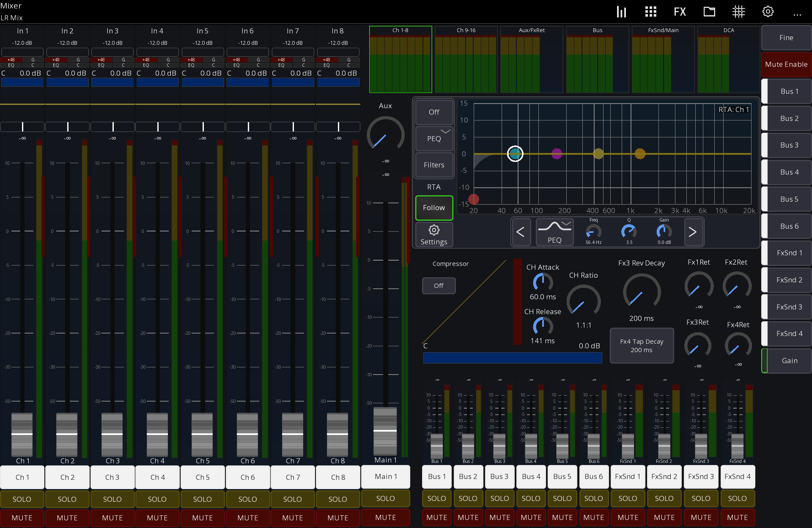This screenshot has height=528, width=812.
Task: Select the red low-cut filter handle
Action: [474, 199]
